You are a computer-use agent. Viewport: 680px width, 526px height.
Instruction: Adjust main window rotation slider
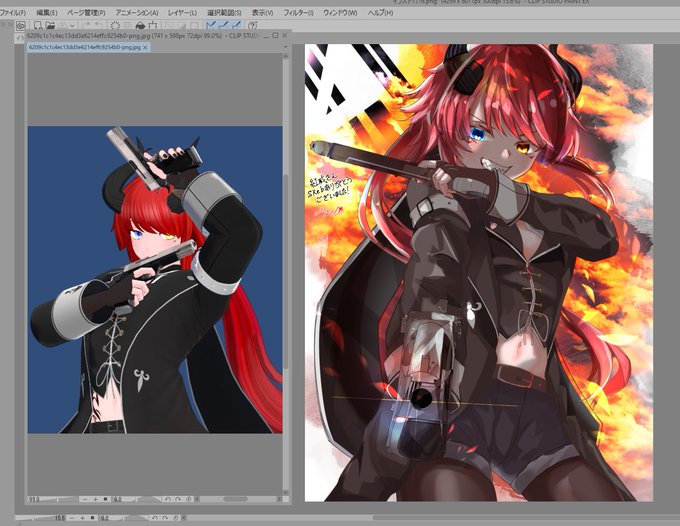pyautogui.click(x=131, y=518)
